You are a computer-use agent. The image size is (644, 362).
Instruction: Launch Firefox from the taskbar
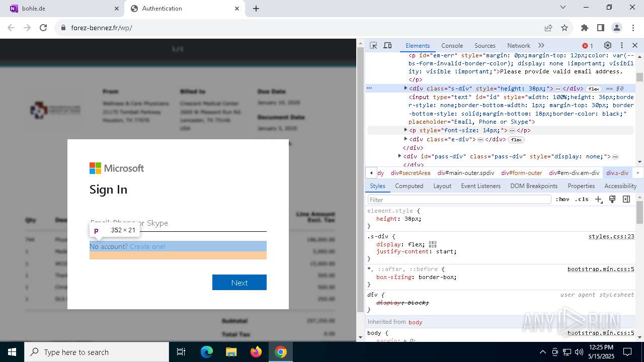256,352
